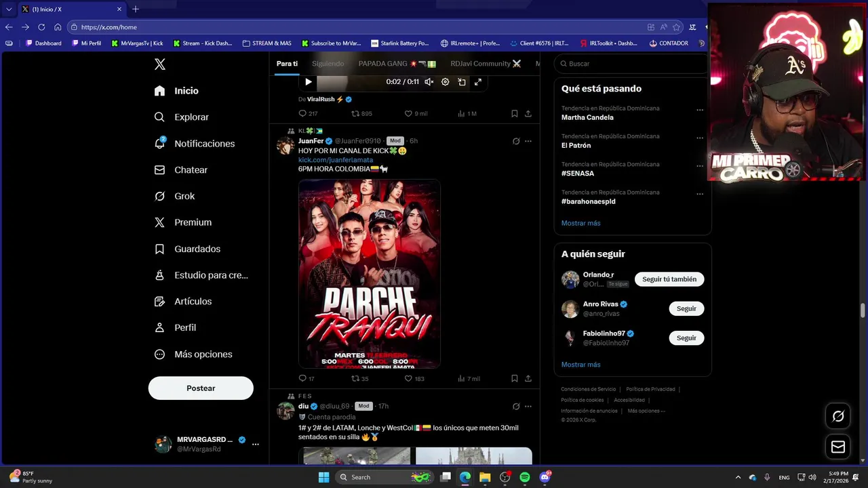Viewport: 868px width, 488px height.
Task: Toggle video picture-in-picture mode
Action: (x=462, y=82)
